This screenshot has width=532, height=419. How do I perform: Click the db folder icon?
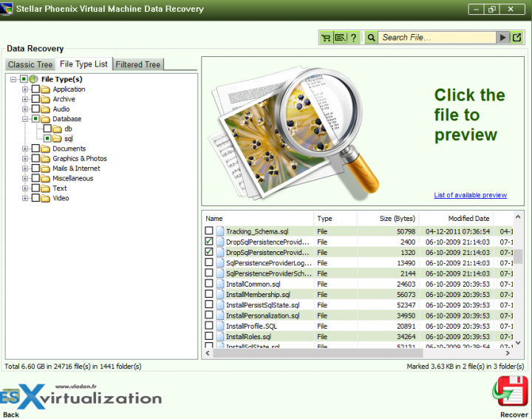pos(57,129)
